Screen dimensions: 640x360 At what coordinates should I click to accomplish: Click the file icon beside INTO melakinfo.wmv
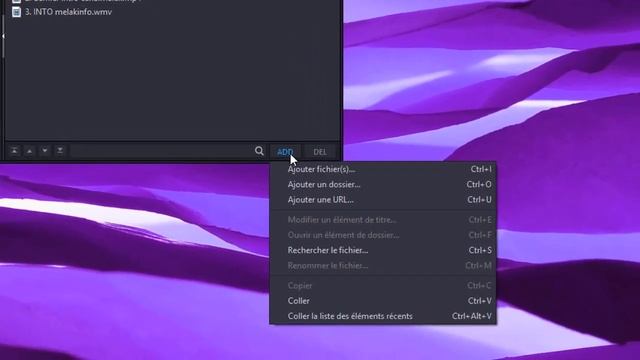(16, 12)
